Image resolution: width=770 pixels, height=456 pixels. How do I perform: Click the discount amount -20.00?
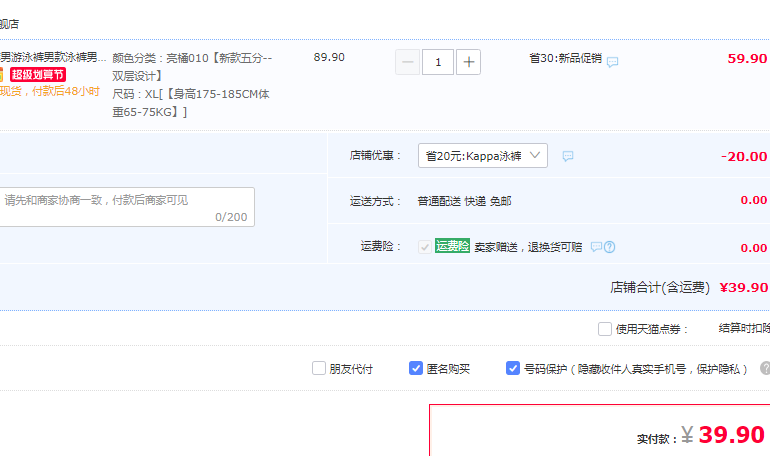[744, 157]
